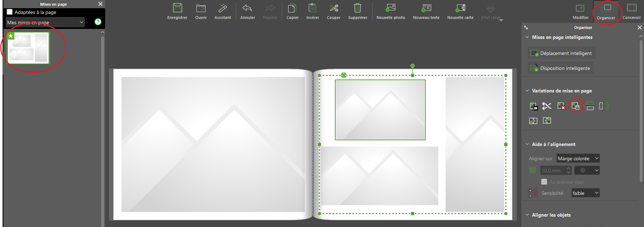
Task: Toggle the magnet snap icon beside Sensibilité
Action: [x=533, y=193]
